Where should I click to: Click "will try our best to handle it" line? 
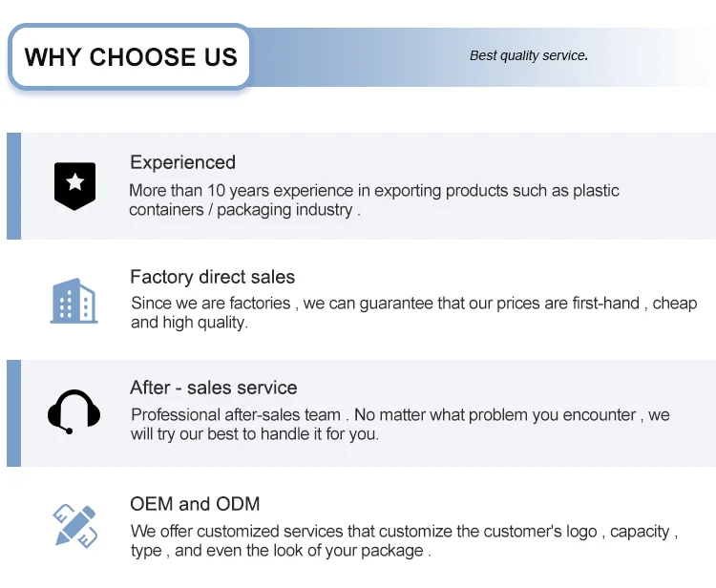tap(254, 433)
